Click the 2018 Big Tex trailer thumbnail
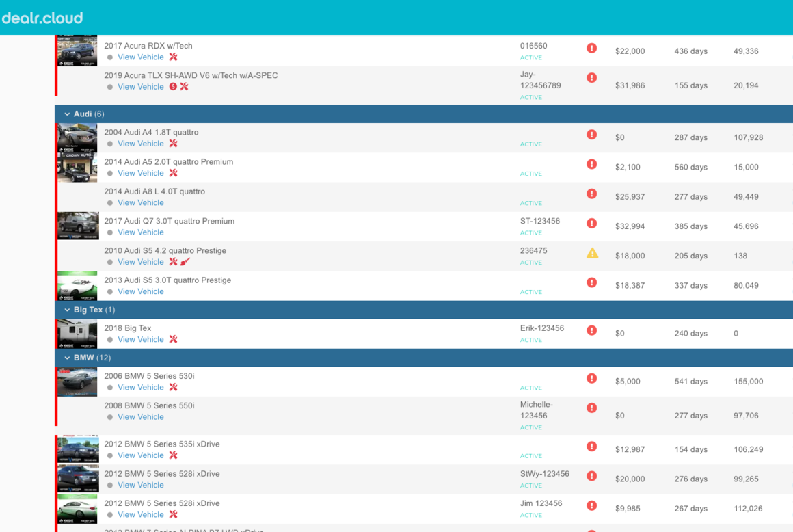 [x=77, y=334]
